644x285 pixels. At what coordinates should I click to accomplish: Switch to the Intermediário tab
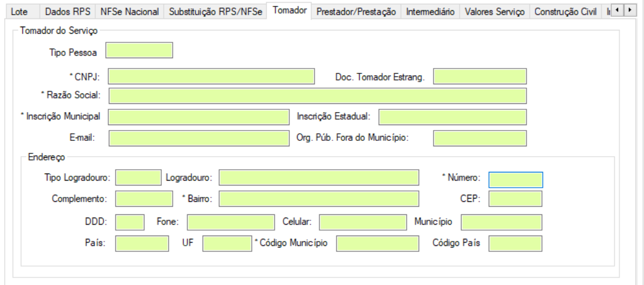[430, 11]
